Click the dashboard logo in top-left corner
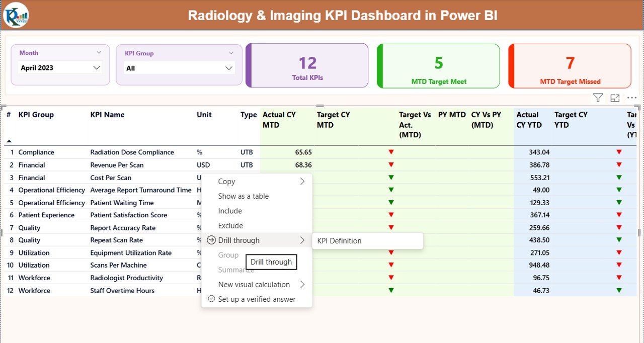 [x=16, y=15]
